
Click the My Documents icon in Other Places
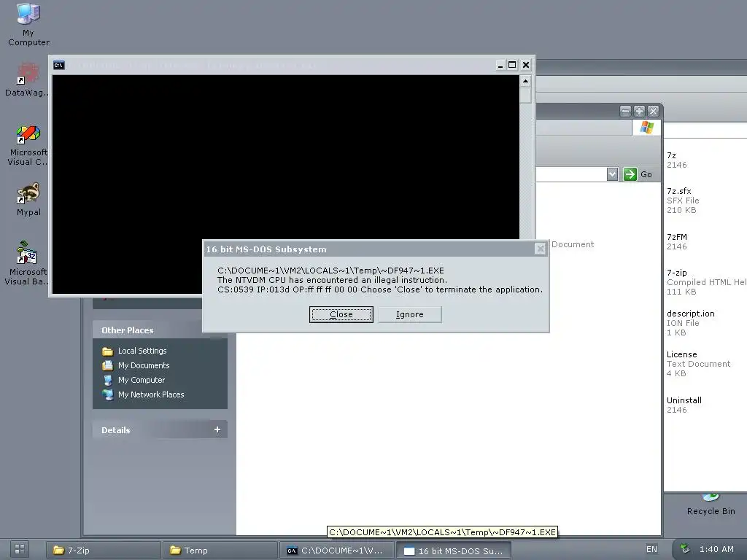click(x=108, y=366)
